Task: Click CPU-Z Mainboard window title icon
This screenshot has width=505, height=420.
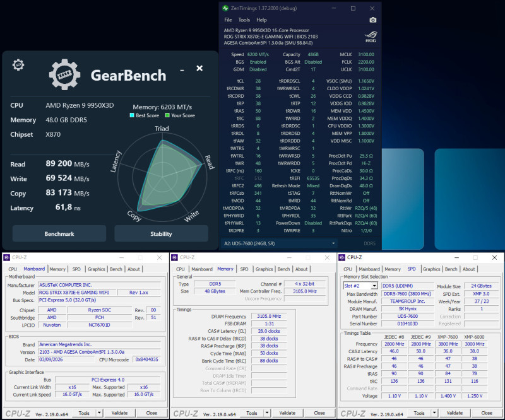Action: (6, 257)
